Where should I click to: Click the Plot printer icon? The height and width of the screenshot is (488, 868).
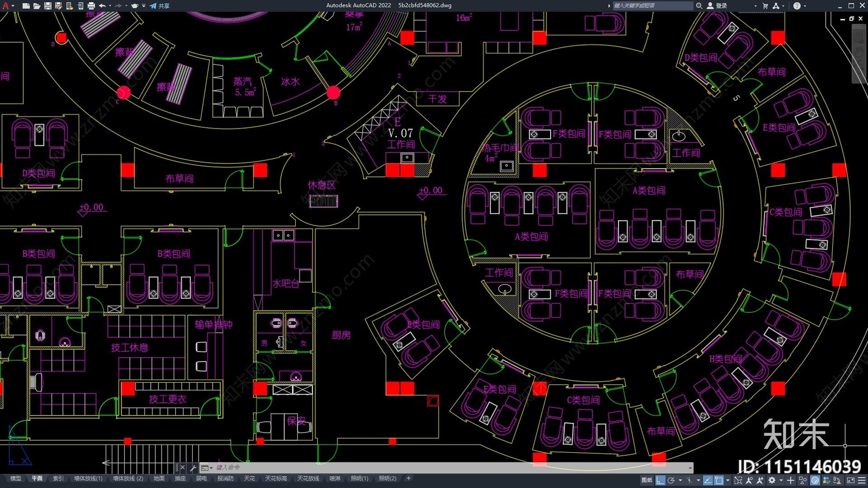pos(91,5)
